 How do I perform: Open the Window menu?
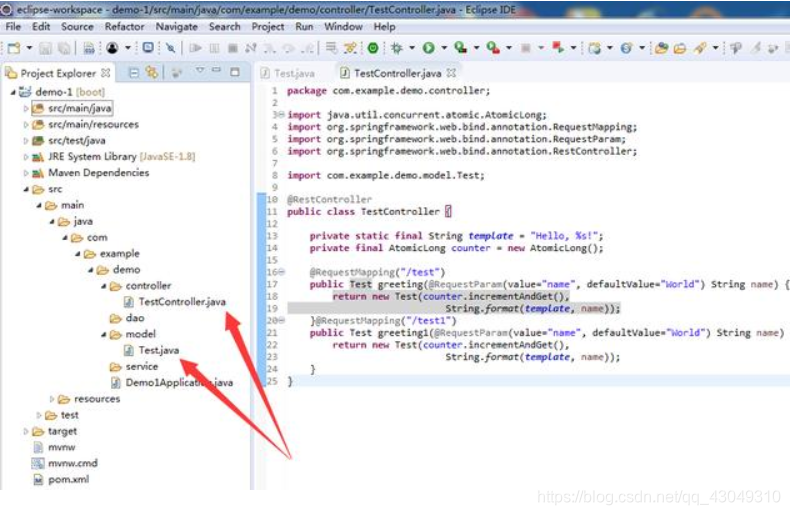click(343, 27)
